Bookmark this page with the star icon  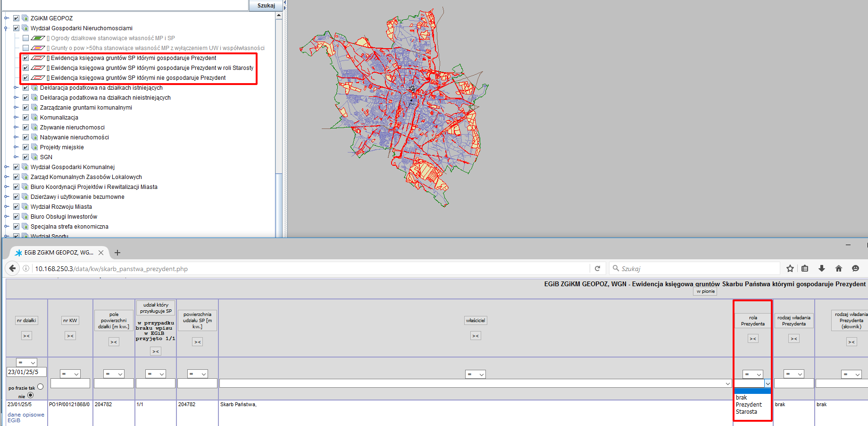pyautogui.click(x=790, y=268)
